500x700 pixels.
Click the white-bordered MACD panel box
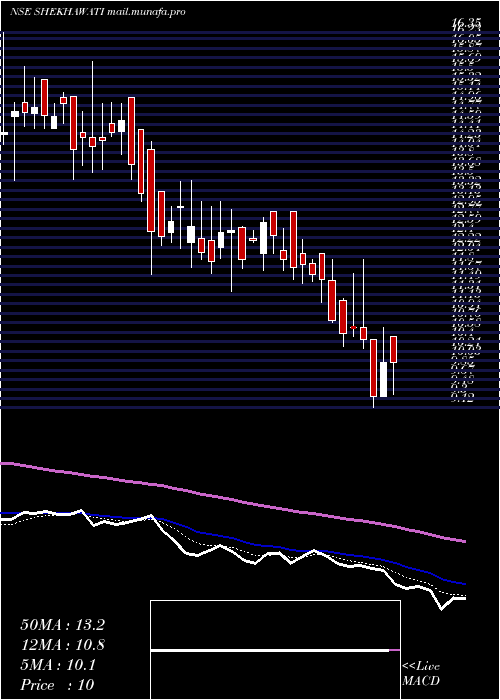[x=275, y=650]
